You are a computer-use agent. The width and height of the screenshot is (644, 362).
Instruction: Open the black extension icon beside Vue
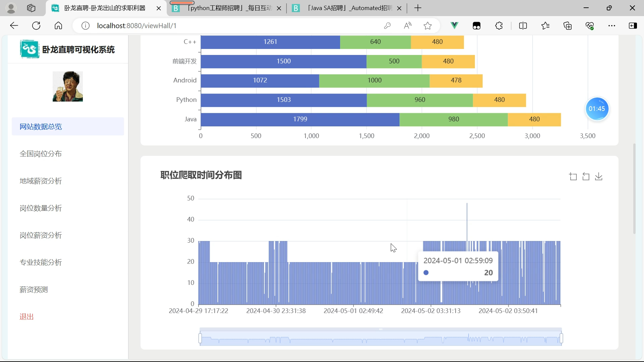coord(477,26)
